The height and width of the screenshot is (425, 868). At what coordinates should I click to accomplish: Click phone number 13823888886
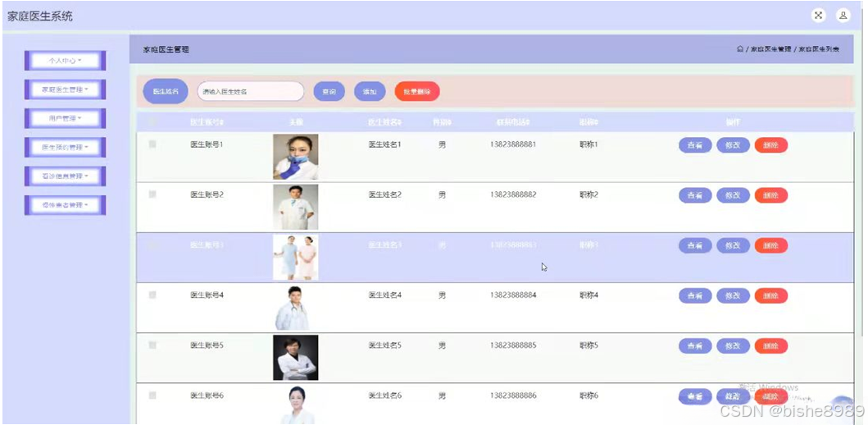tap(512, 395)
